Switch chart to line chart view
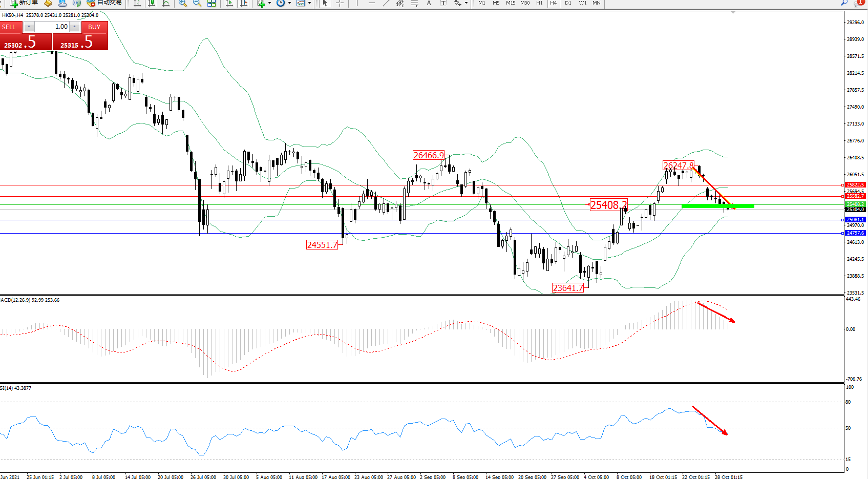This screenshot has width=868, height=479. [166, 3]
